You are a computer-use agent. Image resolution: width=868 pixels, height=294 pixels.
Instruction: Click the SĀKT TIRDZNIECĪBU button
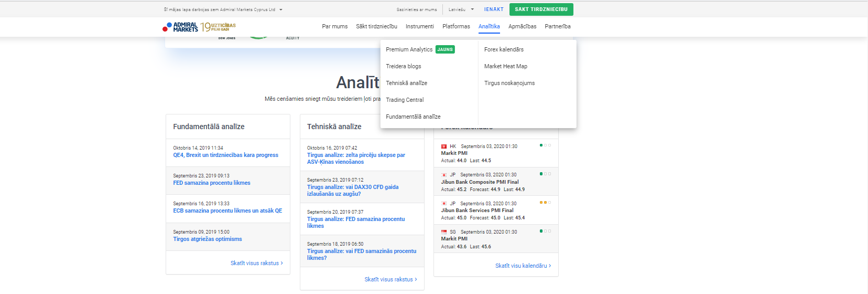(541, 9)
